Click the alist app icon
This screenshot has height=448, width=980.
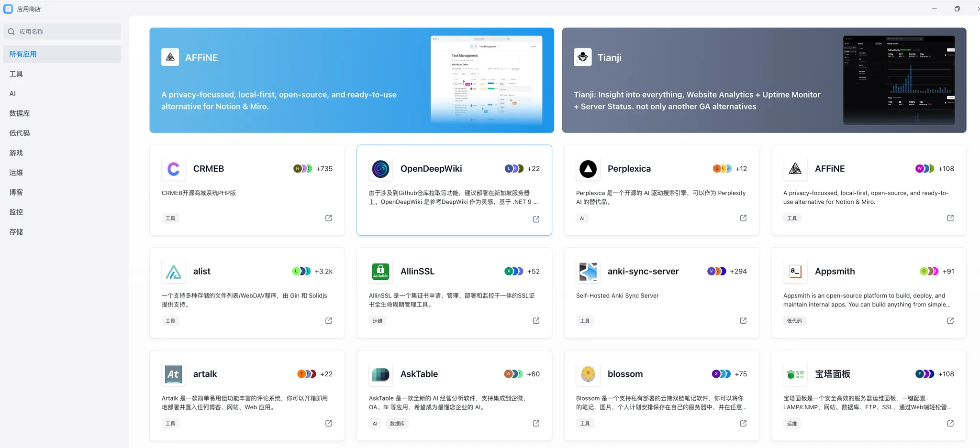pyautogui.click(x=173, y=271)
